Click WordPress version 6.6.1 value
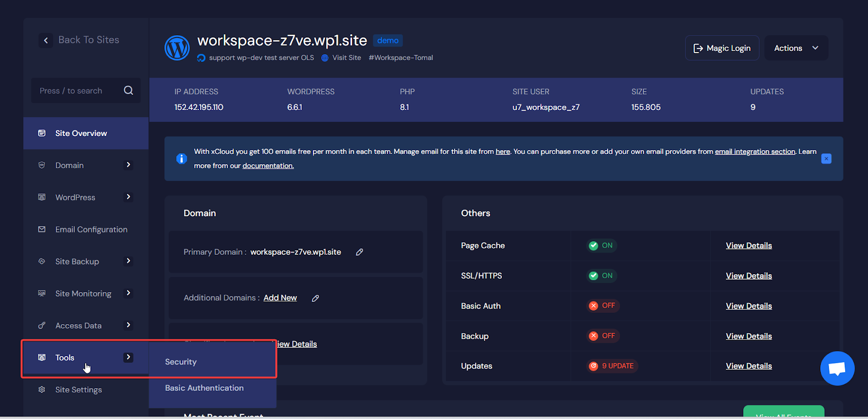Screen dimensions: 868x419 click(x=295, y=107)
